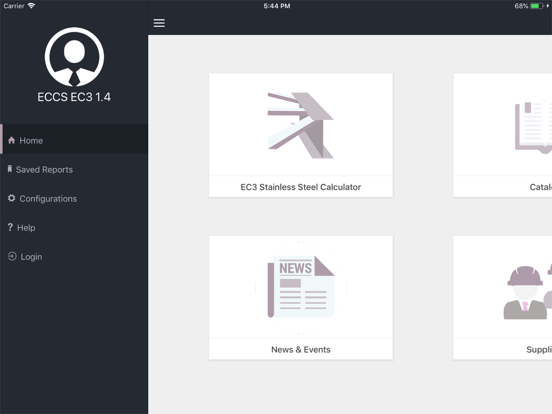Open News & Events label
The image size is (552, 414).
(301, 350)
